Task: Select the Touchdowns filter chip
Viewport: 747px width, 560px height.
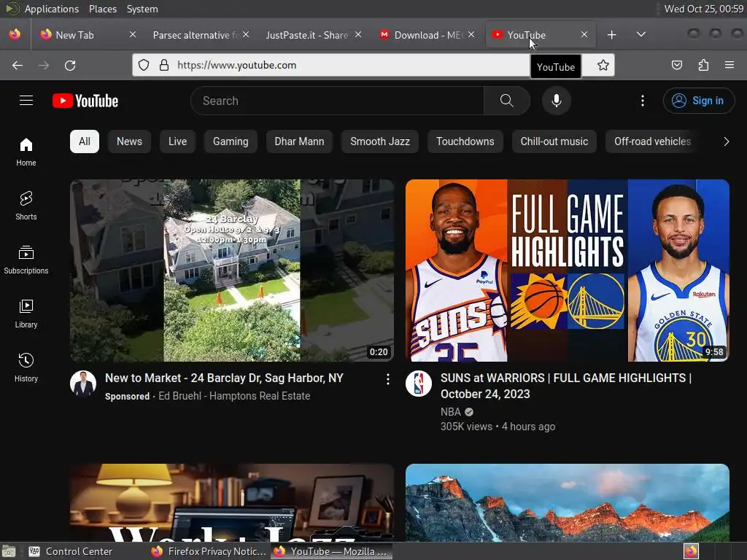Action: coord(465,141)
